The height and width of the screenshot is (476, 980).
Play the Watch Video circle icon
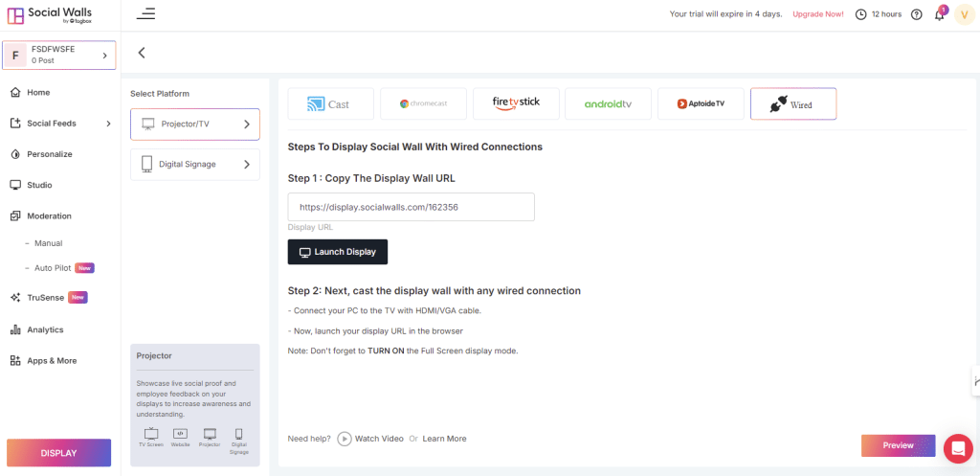(x=345, y=439)
